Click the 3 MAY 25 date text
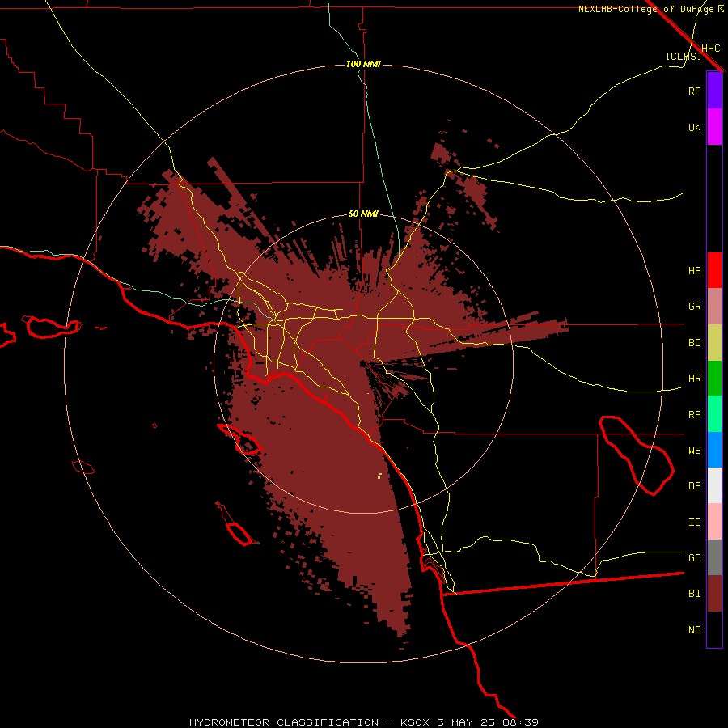The width and height of the screenshot is (728, 728). click(467, 722)
